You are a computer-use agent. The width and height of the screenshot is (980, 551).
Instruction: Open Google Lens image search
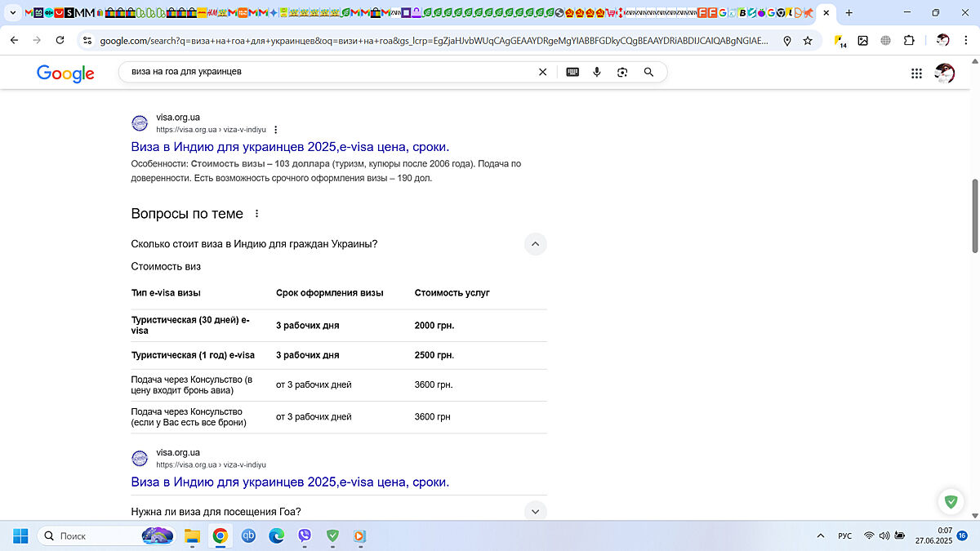point(622,72)
